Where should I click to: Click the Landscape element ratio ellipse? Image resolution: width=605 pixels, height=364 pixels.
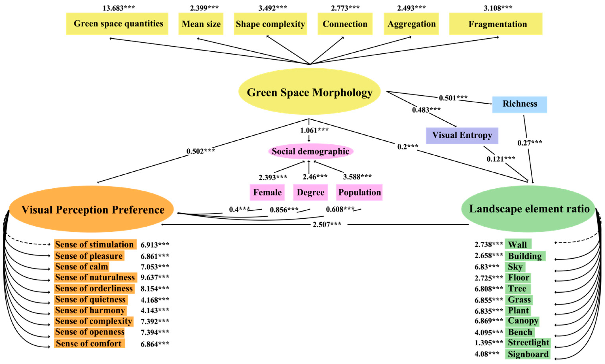(x=529, y=209)
